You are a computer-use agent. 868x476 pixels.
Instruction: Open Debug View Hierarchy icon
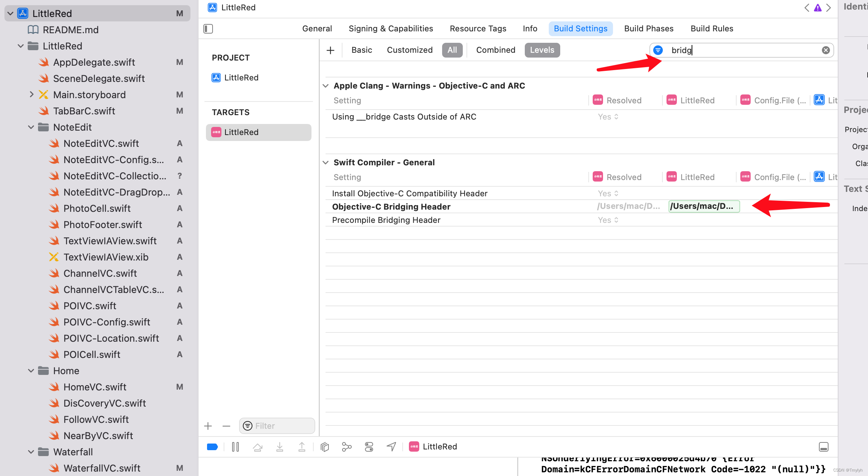pyautogui.click(x=325, y=447)
